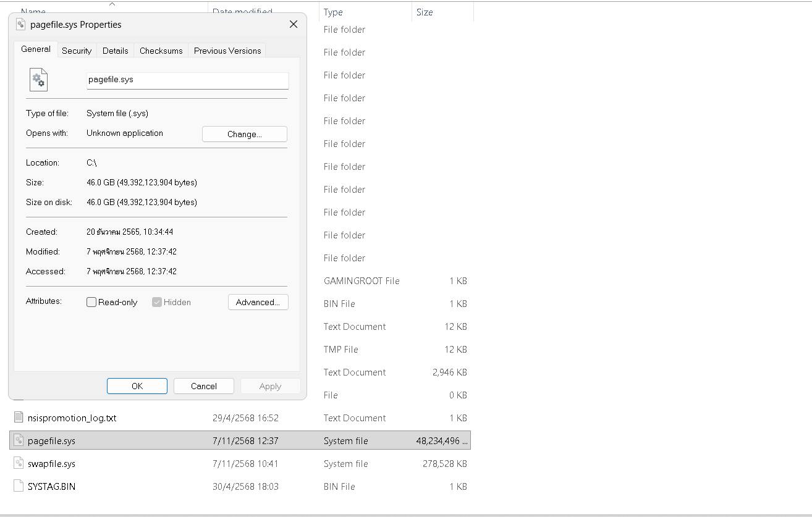Open Advanced... attributes dialog
812x517 pixels.
coord(258,302)
